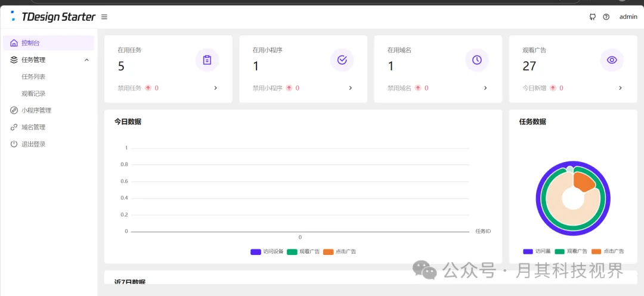Click the eye icon on 观看广告 card
The height and width of the screenshot is (296, 644).
click(x=611, y=60)
